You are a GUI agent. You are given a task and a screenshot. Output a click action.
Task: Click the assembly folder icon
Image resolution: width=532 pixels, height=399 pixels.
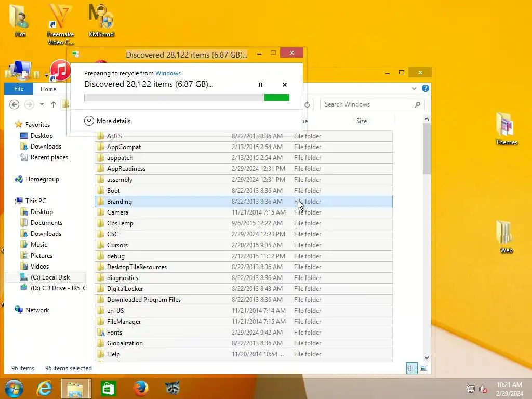click(100, 179)
